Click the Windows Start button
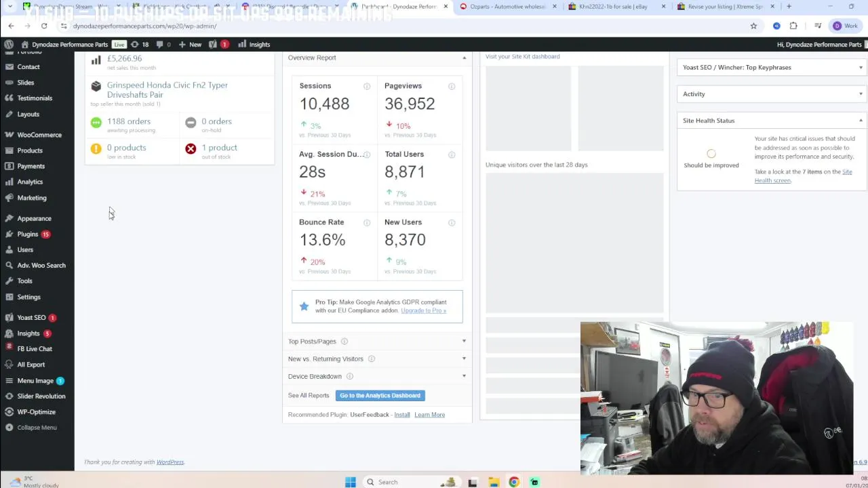This screenshot has height=488, width=868. click(350, 482)
